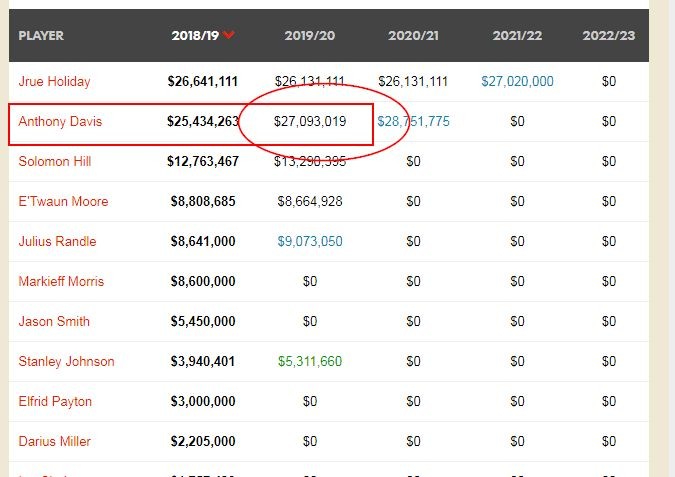This screenshot has height=477, width=675.
Task: Click Julius Randle's $9,073,050 salary figure
Action: (310, 241)
